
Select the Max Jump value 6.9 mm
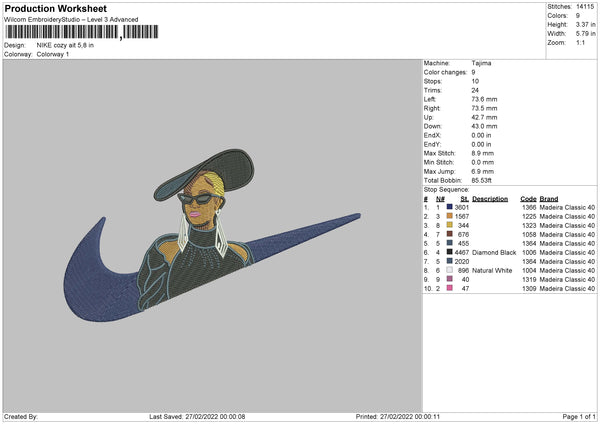pos(483,171)
